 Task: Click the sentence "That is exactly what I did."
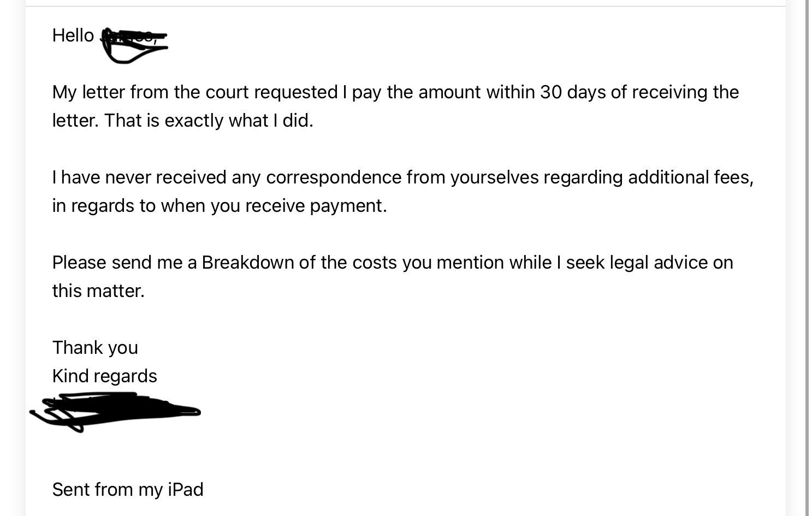tap(209, 121)
